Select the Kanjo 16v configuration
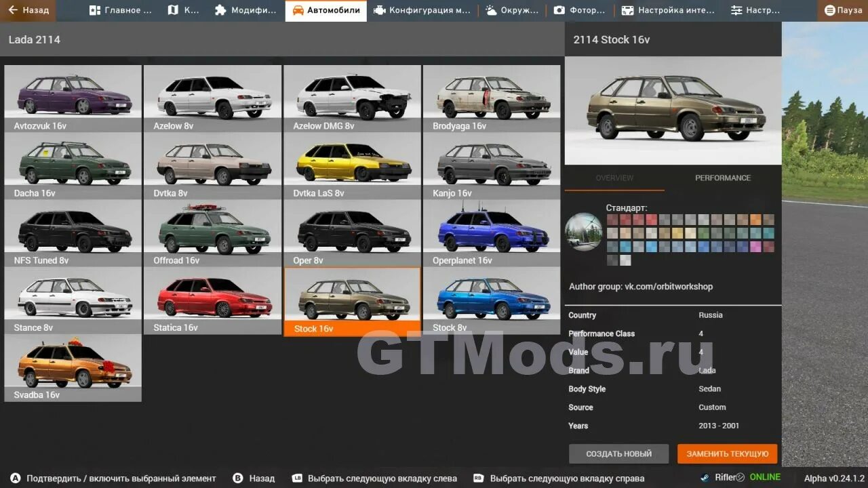 pos(492,165)
